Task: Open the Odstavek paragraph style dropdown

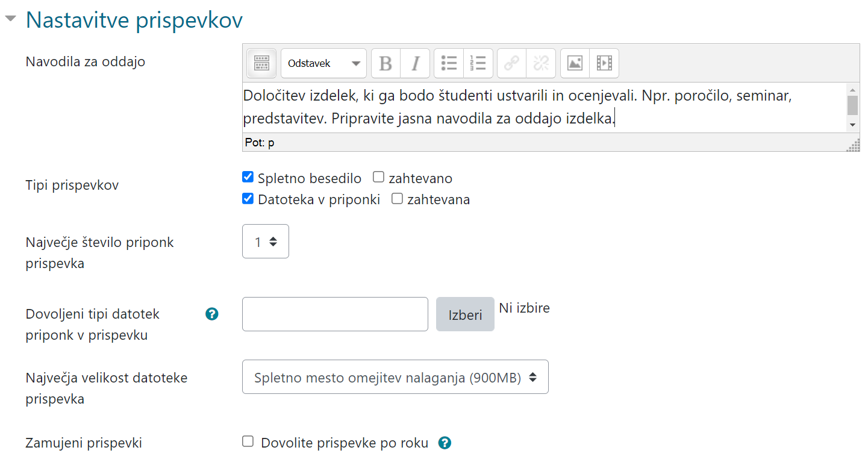Action: pyautogui.click(x=323, y=63)
